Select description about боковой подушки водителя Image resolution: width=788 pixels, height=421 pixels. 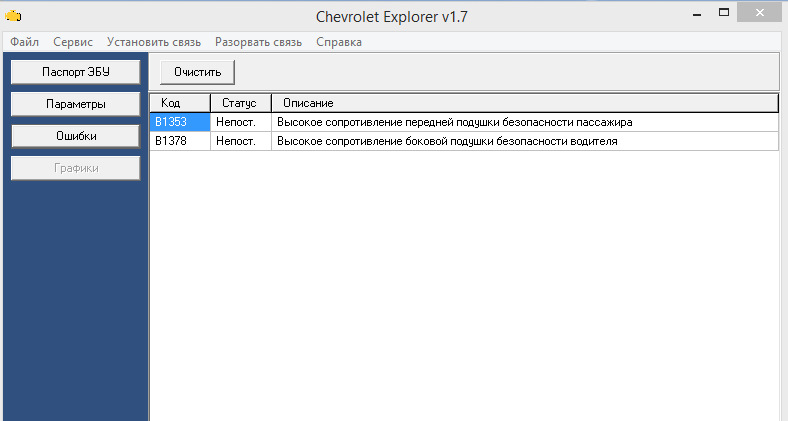coord(525,141)
